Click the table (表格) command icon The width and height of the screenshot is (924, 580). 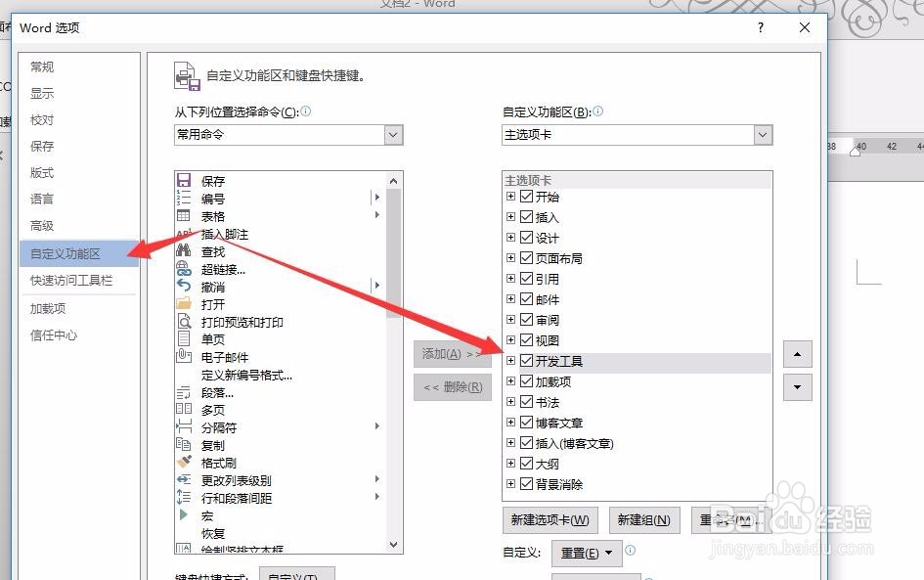pos(184,216)
